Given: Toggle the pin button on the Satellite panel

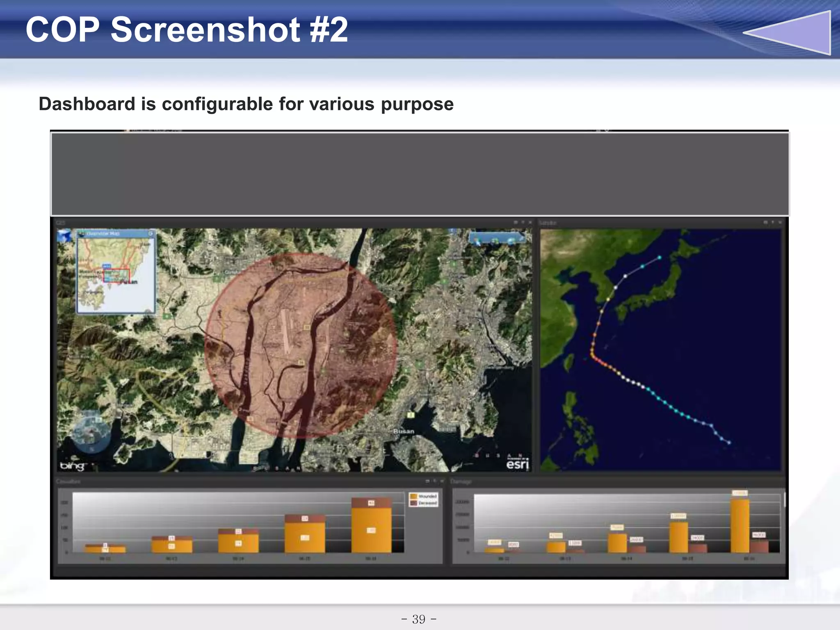Looking at the screenshot, I should point(772,222).
